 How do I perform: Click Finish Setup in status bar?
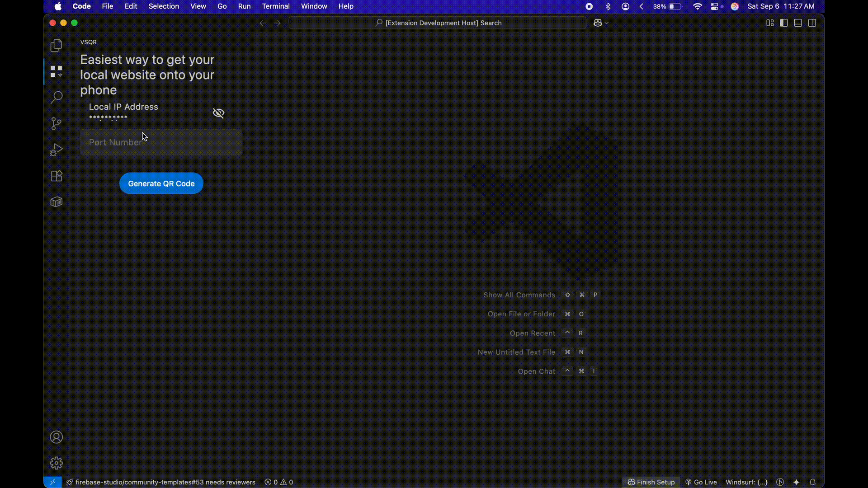click(651, 482)
